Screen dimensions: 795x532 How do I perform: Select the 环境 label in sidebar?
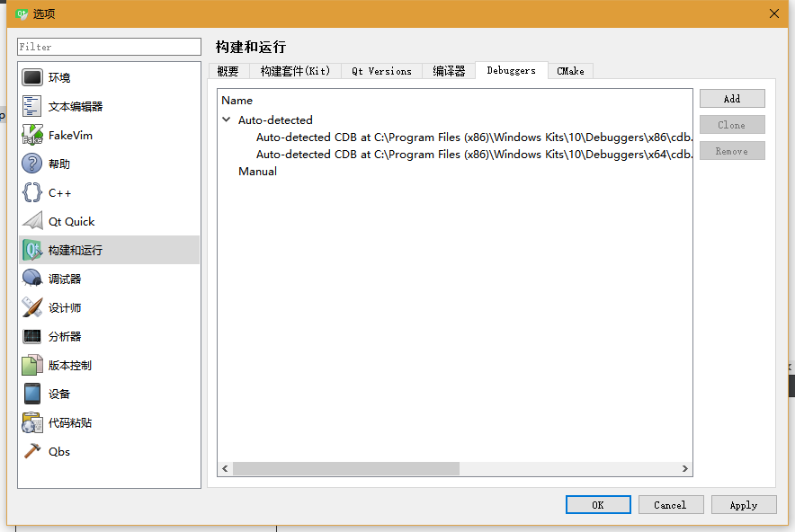point(59,77)
